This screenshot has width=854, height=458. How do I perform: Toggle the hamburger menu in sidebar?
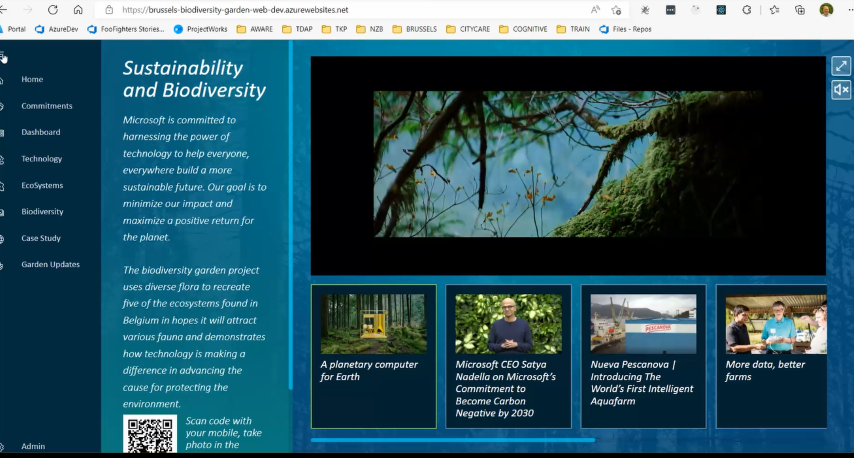point(3,57)
